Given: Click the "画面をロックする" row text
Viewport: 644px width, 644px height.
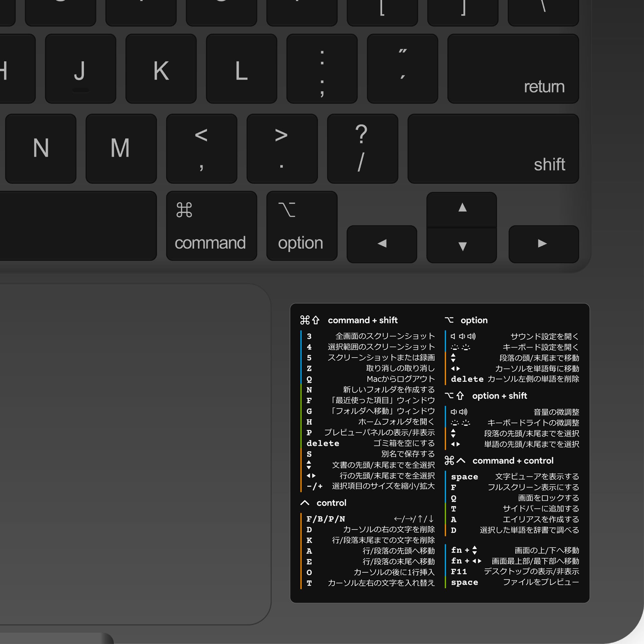Looking at the screenshot, I should coord(549,498).
